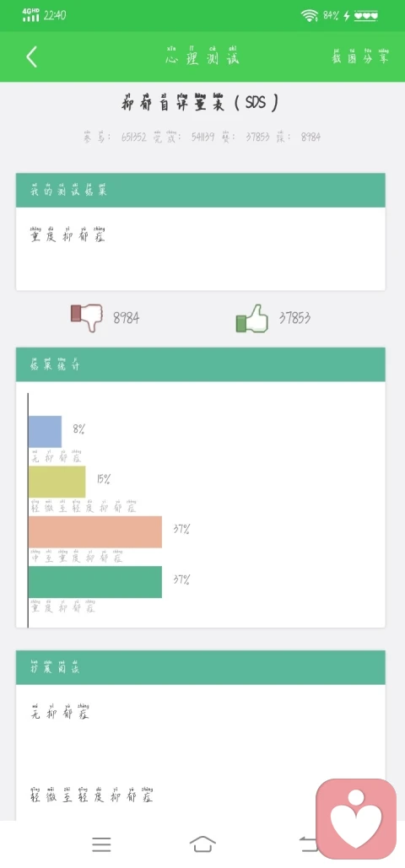Click the thumbs-down dislike icon
The image size is (405, 868).
87,317
